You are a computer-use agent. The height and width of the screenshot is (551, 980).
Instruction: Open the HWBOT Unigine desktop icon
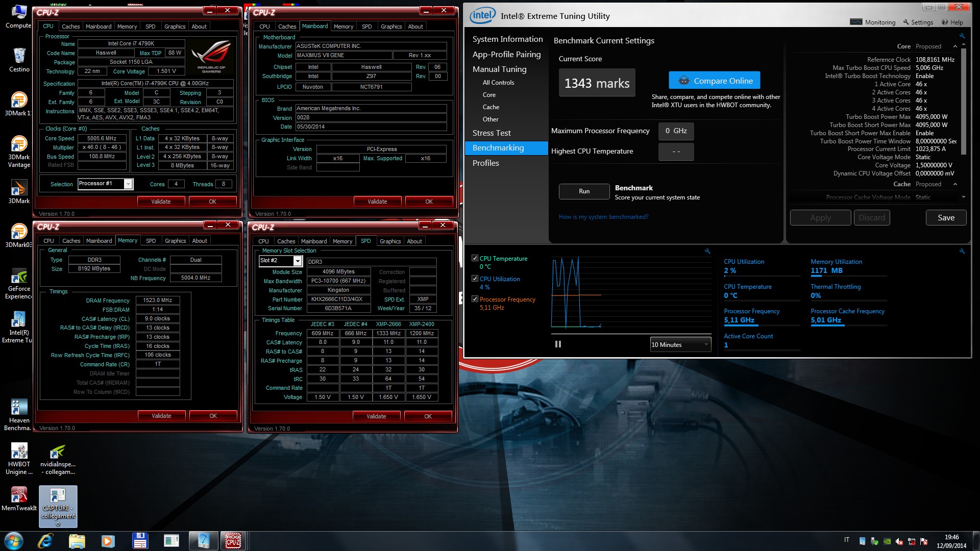click(19, 459)
